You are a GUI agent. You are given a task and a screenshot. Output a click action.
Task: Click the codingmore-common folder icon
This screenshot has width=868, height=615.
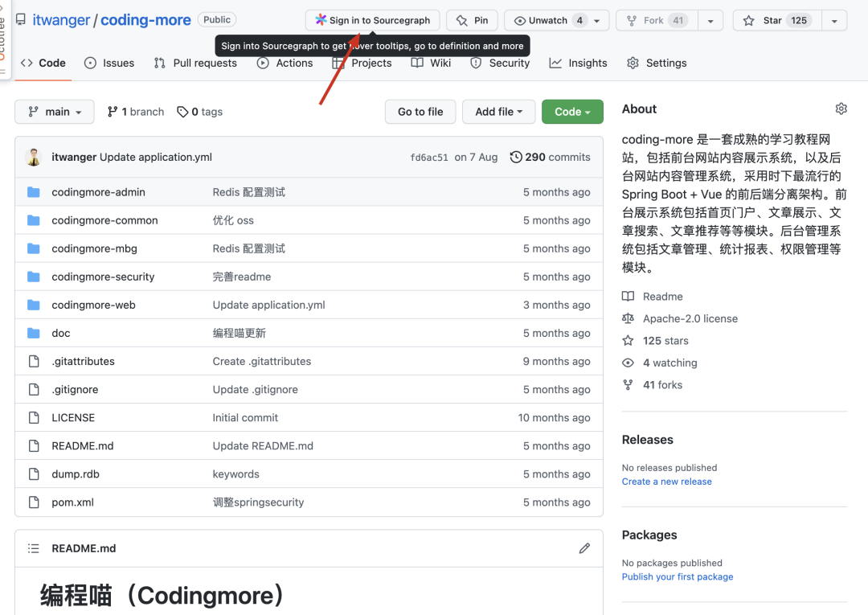pos(34,220)
